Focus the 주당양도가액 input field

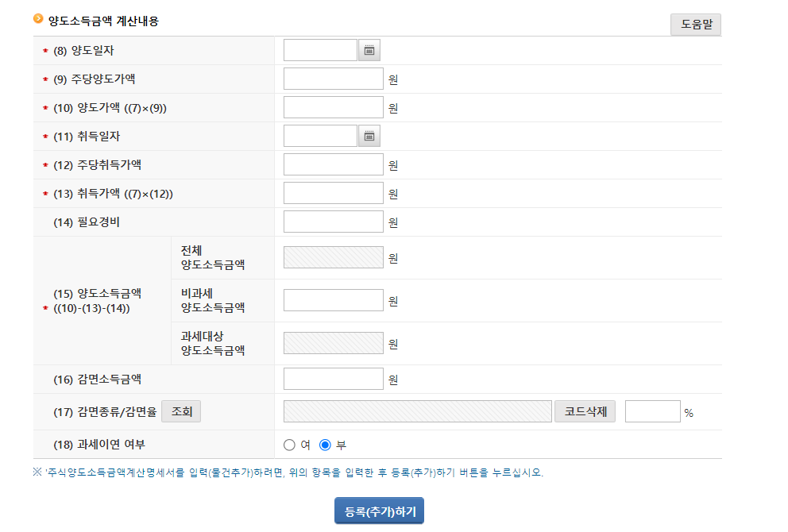333,78
